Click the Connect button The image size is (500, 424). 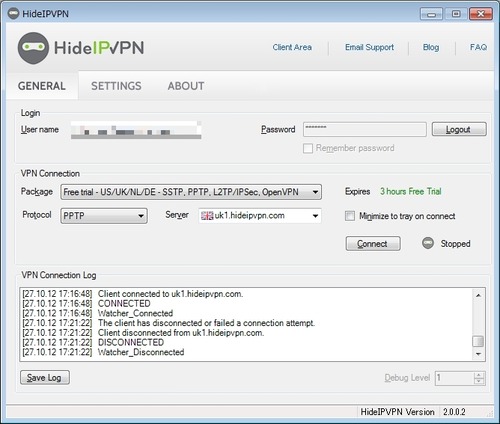point(373,244)
